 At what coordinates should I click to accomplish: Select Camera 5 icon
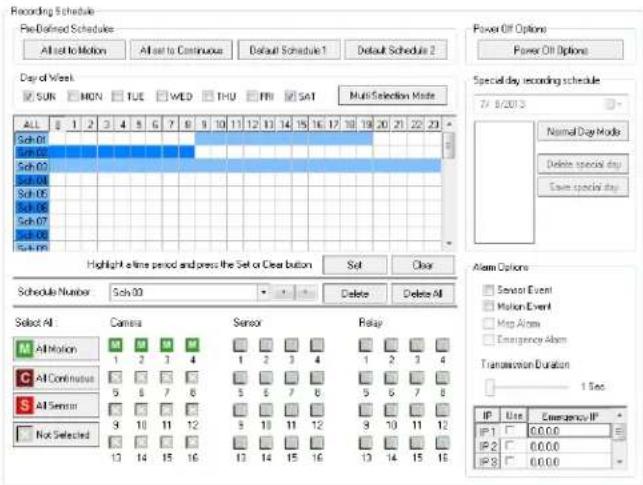(115, 377)
